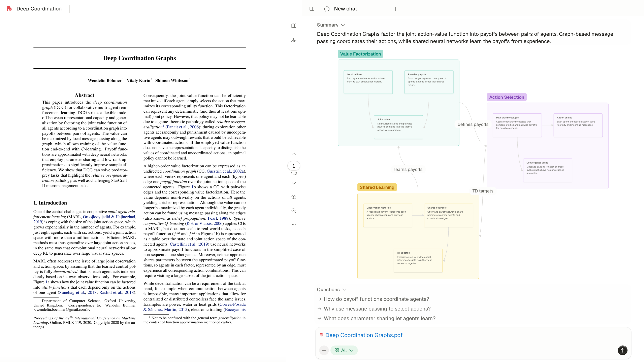
Task: Click the PDF file icon in tab
Action: coord(9,9)
